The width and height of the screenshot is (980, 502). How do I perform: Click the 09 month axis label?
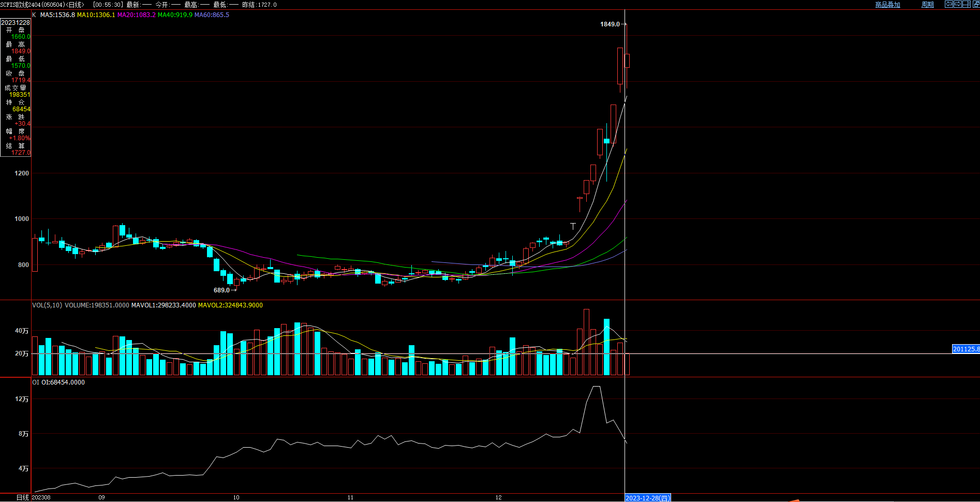pyautogui.click(x=101, y=497)
